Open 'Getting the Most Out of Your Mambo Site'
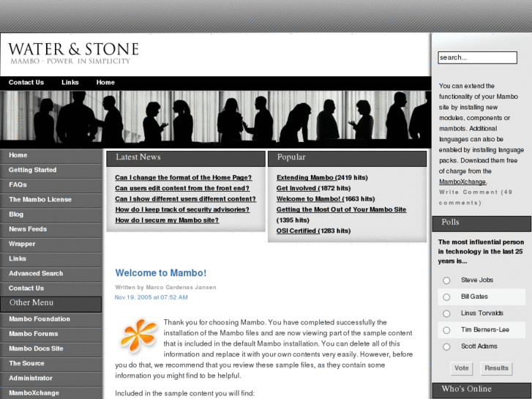The image size is (532, 399). (341, 209)
